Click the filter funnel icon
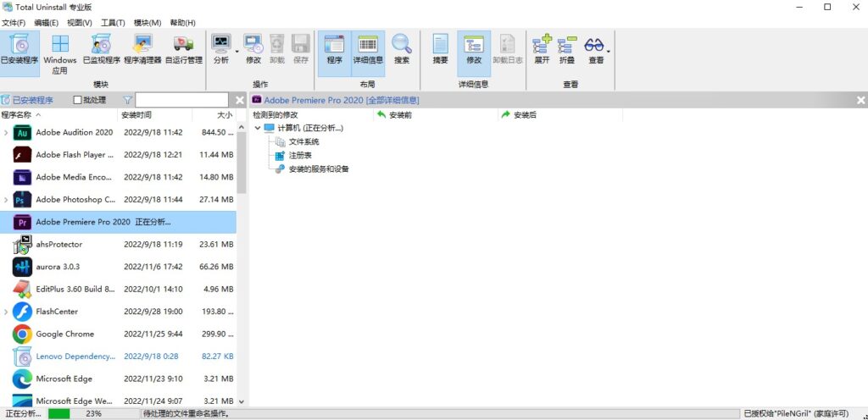 128,100
